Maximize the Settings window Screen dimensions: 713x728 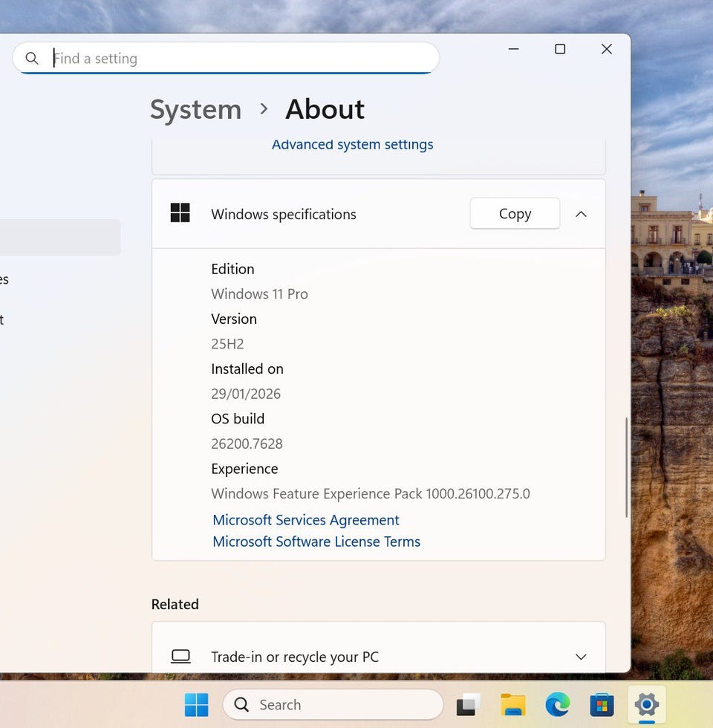click(560, 49)
